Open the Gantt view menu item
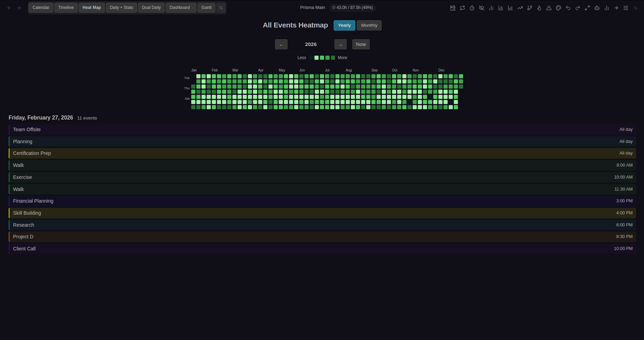 point(206,8)
